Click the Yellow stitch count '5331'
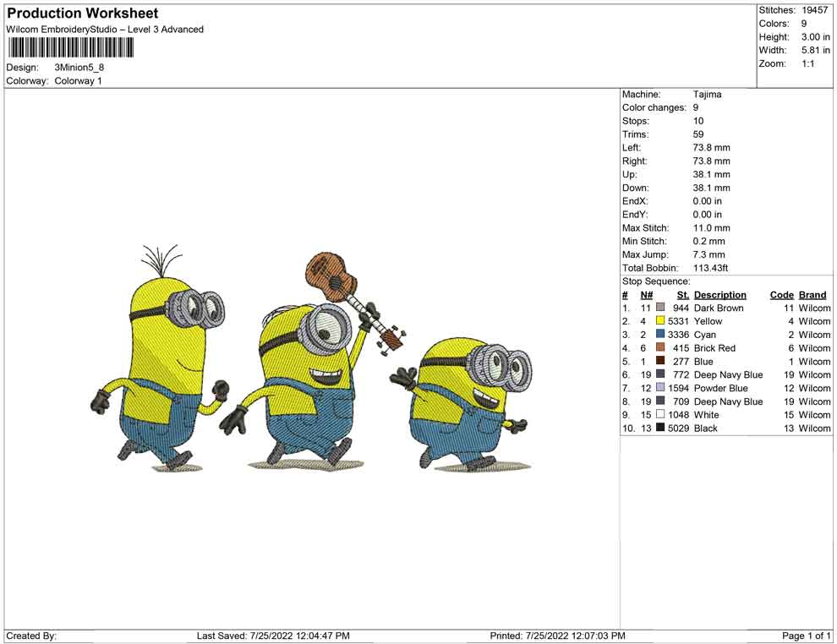The width and height of the screenshot is (837, 644). tap(678, 320)
